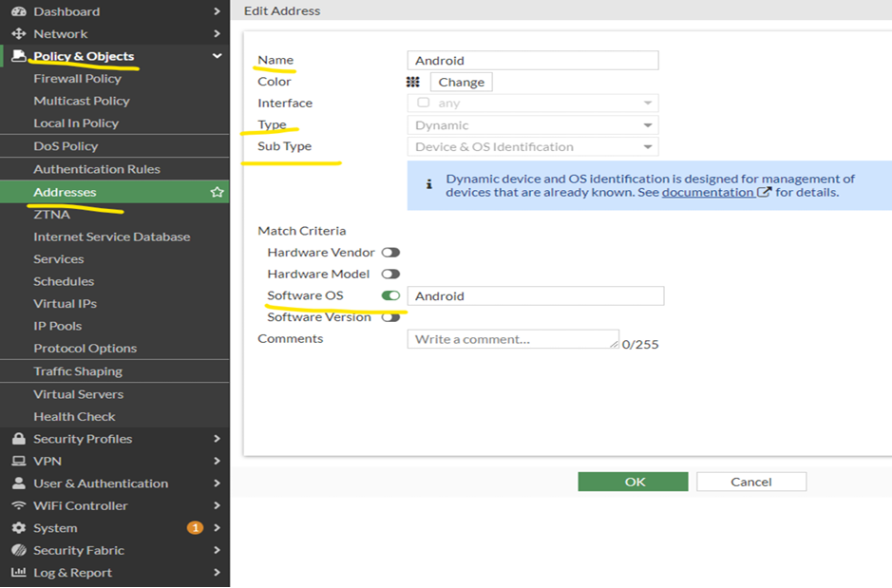Click the color grid swatch icon
The width and height of the screenshot is (892, 588).
tap(413, 82)
